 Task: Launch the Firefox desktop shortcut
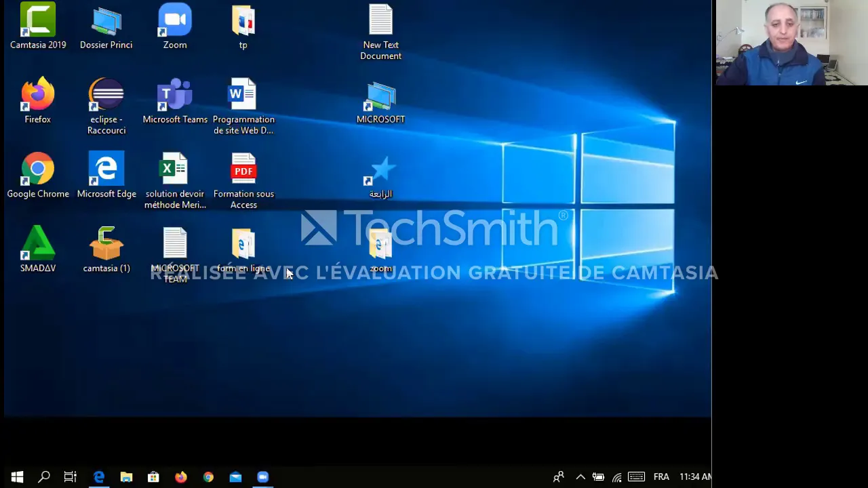pos(38,101)
